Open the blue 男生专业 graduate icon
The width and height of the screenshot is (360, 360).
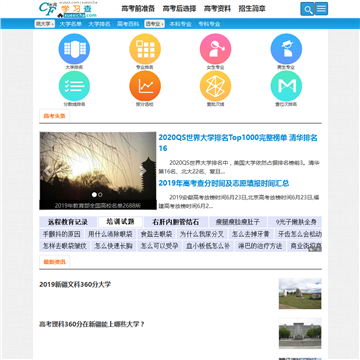[286, 49]
